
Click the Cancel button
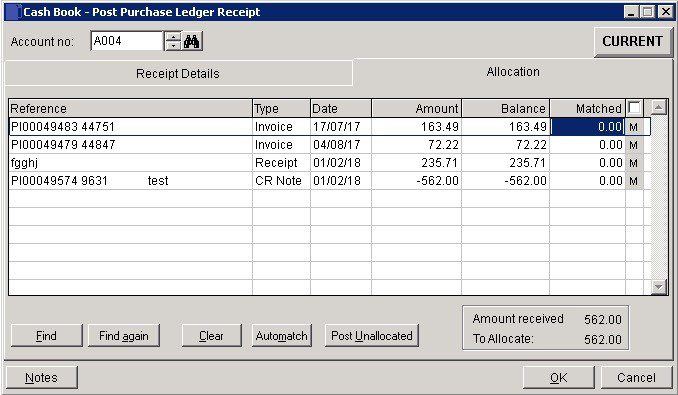(636, 378)
